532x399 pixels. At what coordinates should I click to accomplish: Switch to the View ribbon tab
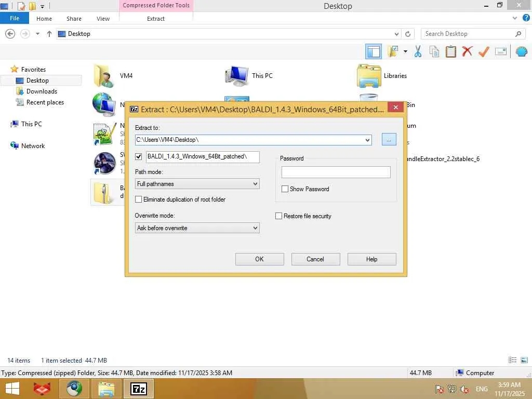click(x=103, y=19)
